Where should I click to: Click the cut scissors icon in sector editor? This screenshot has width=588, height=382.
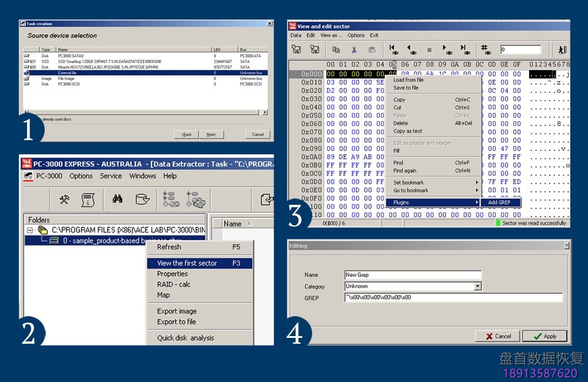point(354,50)
